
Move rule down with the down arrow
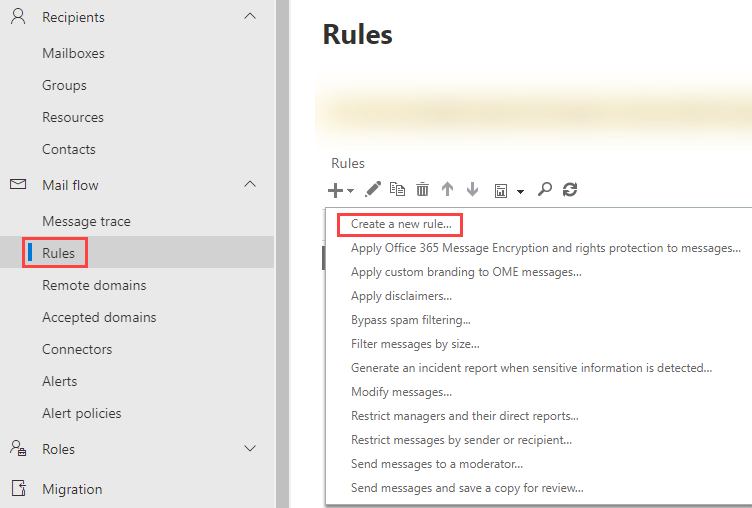(x=472, y=189)
